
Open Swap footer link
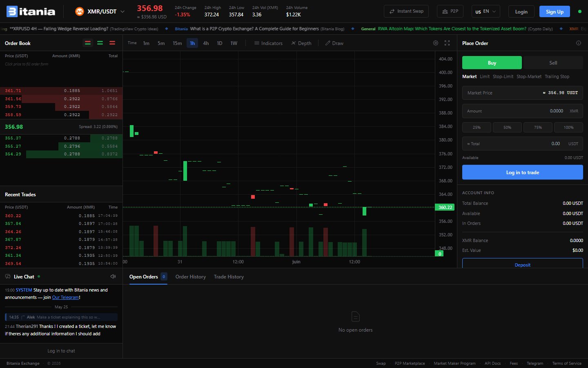coord(381,363)
